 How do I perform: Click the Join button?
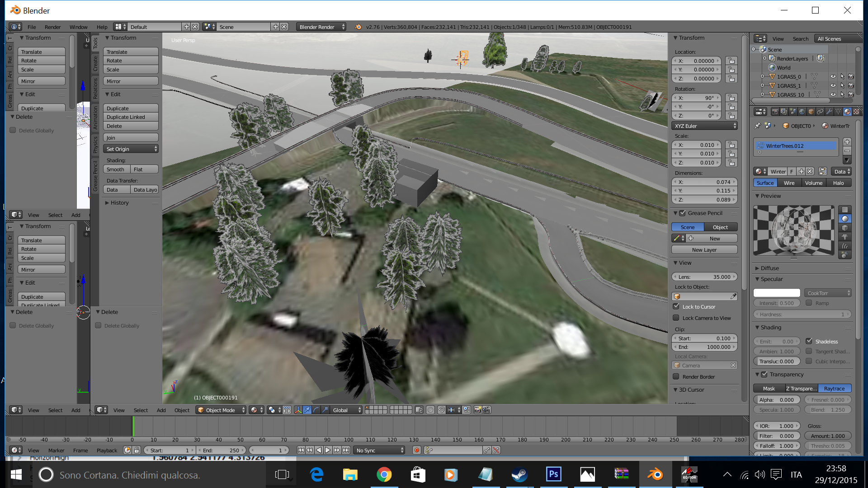pyautogui.click(x=131, y=138)
